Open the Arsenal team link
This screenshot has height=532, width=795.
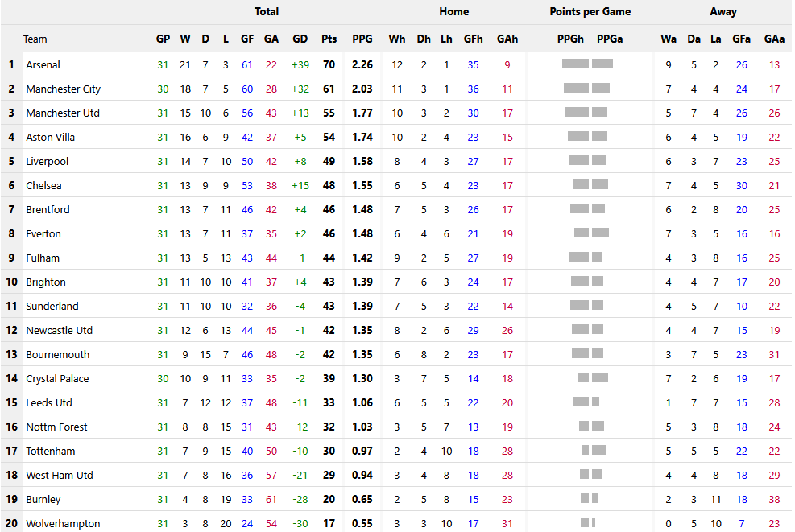(43, 64)
